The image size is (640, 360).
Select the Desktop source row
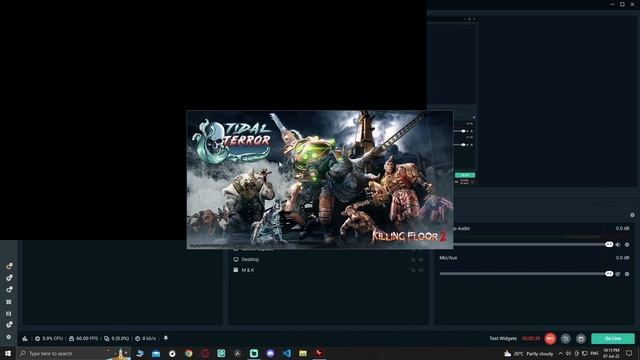(328, 259)
